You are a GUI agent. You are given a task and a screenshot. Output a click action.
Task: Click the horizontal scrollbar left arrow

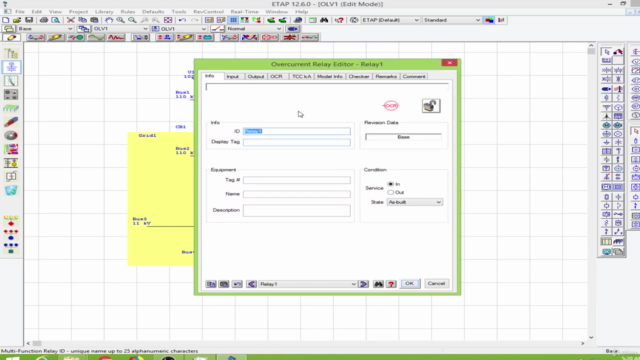click(28, 344)
